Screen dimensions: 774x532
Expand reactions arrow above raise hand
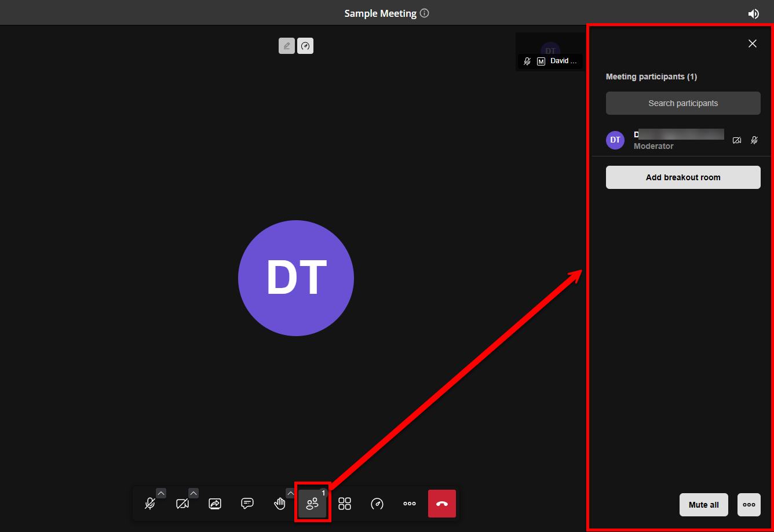click(290, 493)
